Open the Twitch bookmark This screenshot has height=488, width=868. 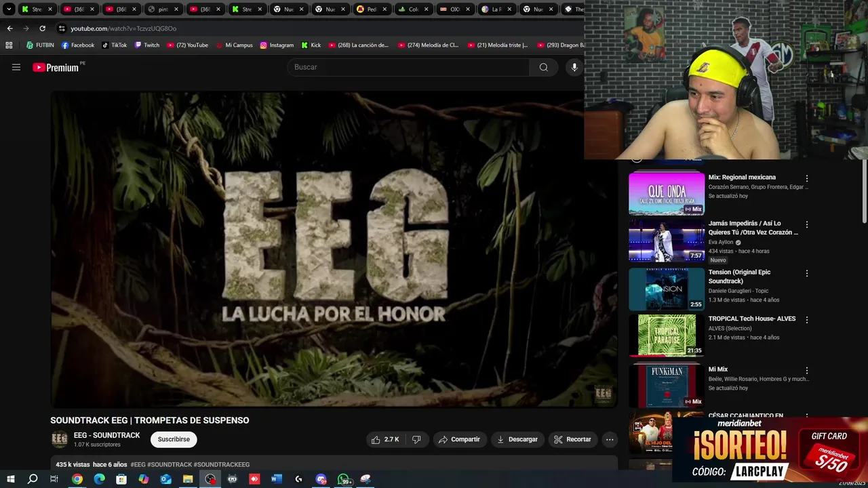click(147, 45)
